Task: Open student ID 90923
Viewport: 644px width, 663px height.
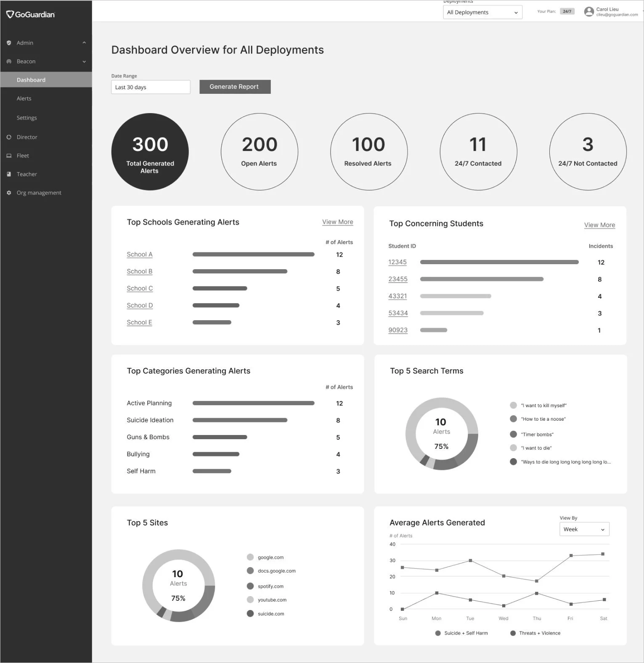Action: pyautogui.click(x=398, y=330)
